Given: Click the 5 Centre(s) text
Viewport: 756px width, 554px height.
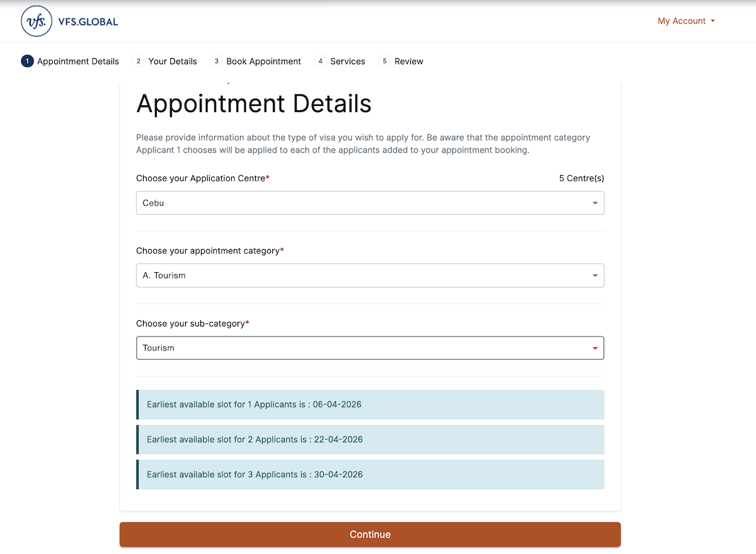Looking at the screenshot, I should (581, 178).
